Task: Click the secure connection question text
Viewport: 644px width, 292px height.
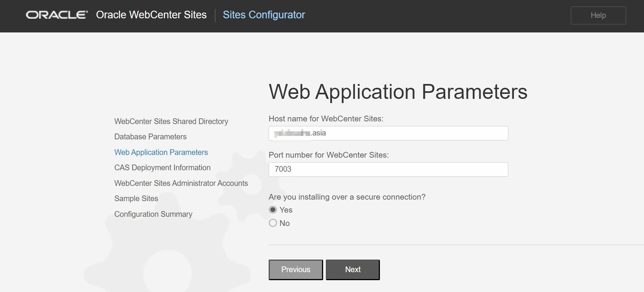Action: tap(347, 197)
